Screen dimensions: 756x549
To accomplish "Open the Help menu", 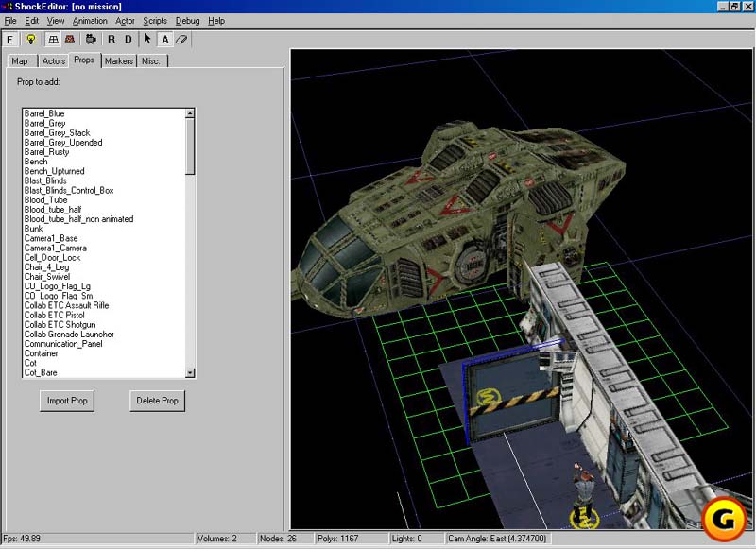I will point(216,21).
